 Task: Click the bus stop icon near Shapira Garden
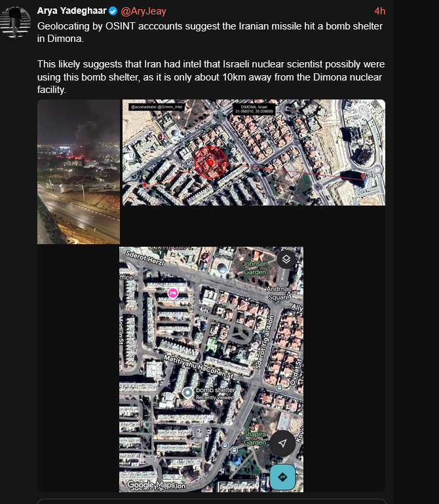point(235,450)
